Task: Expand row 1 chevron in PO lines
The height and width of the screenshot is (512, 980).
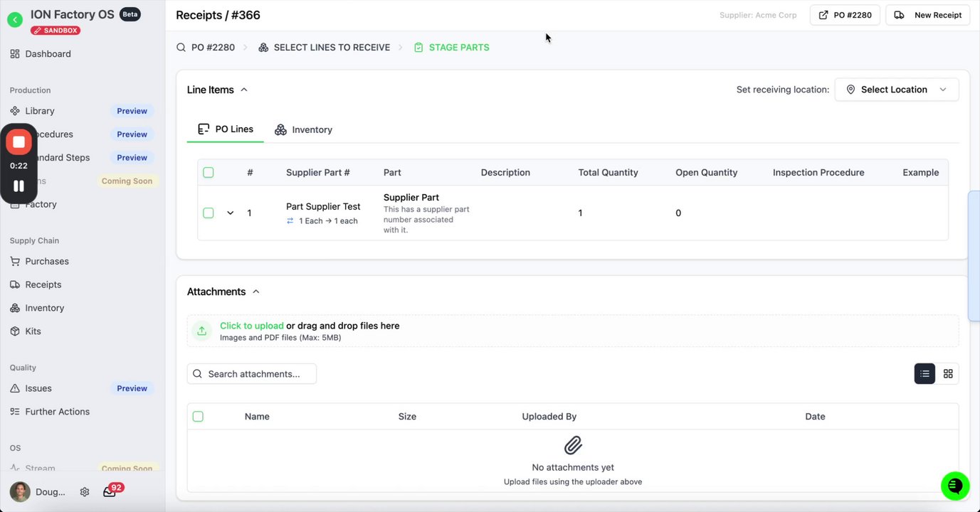Action: click(230, 213)
